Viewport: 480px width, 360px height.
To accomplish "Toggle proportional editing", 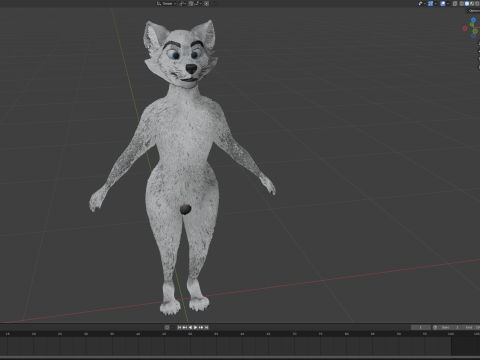I will point(206,3).
